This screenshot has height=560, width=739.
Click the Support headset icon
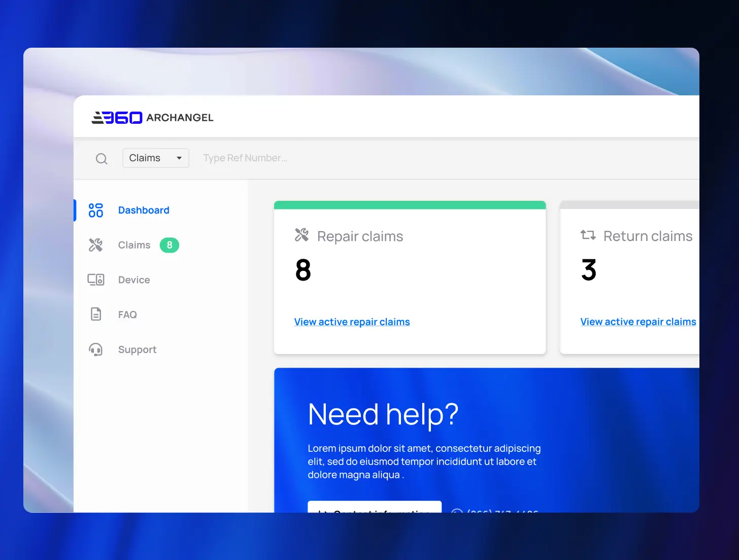click(x=95, y=349)
